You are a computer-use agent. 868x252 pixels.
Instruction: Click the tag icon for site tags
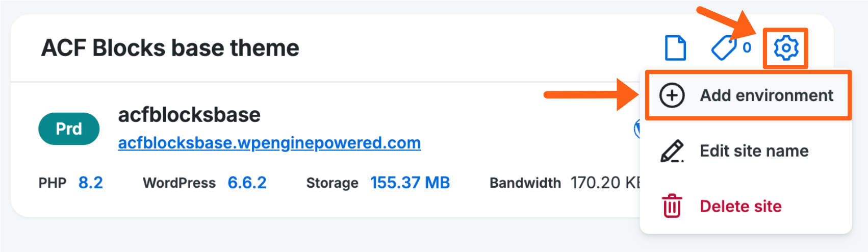coord(723,48)
